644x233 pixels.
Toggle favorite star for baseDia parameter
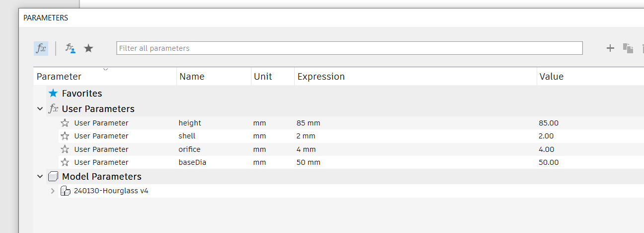point(65,162)
